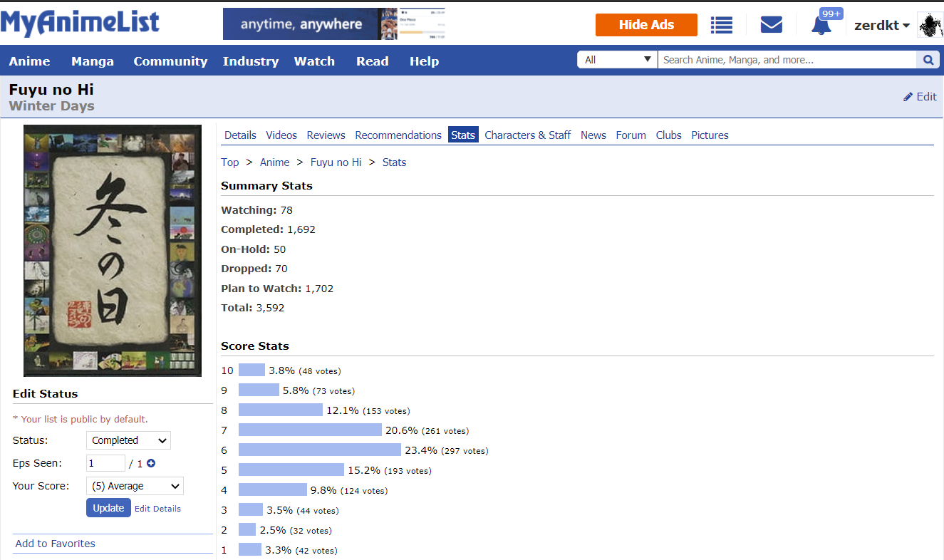This screenshot has height=560, width=944.
Task: Click the score 3 bar
Action: click(x=251, y=510)
